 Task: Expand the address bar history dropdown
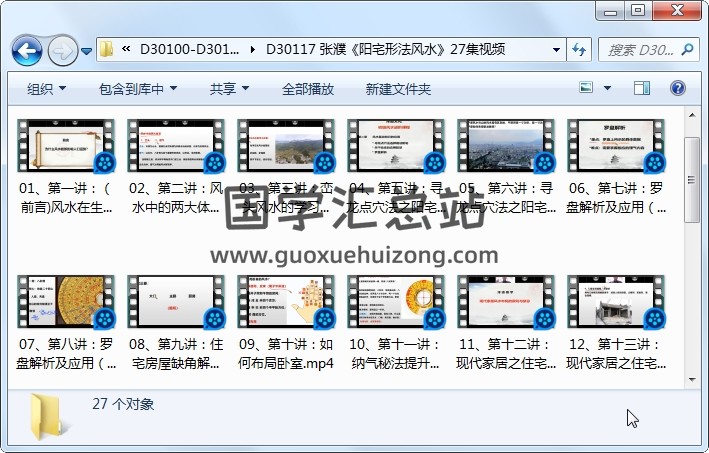(557, 49)
